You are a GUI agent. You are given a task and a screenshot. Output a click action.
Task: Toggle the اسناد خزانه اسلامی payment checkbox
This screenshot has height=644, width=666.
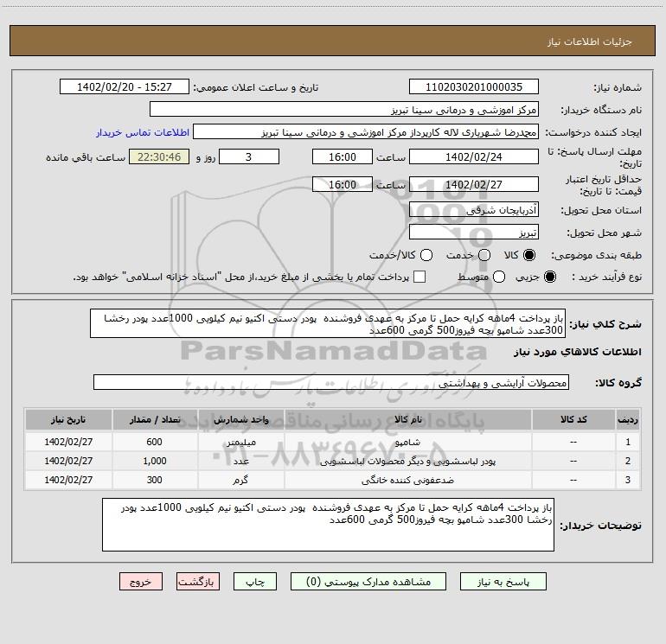[419, 277]
